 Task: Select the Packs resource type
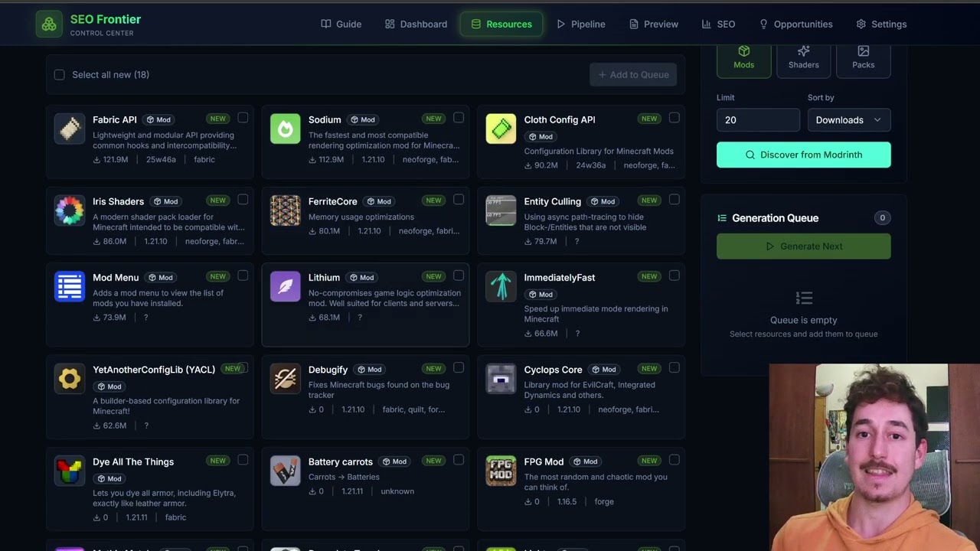point(863,58)
